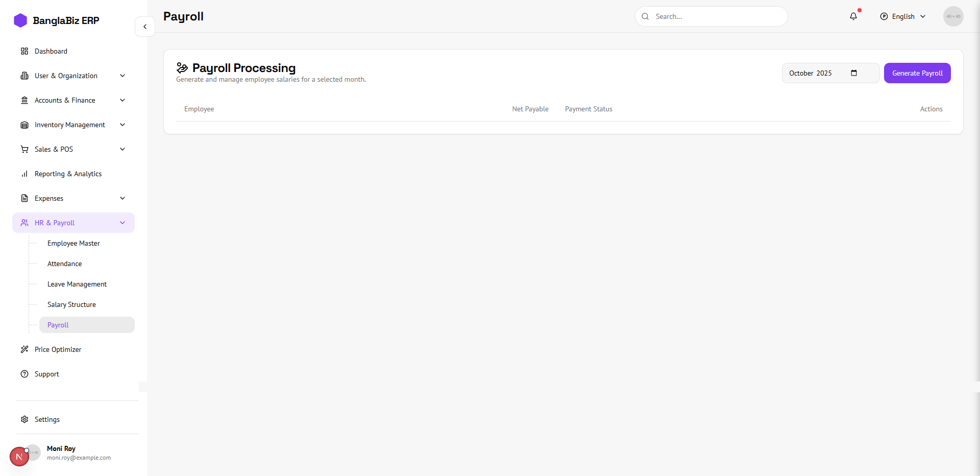Collapse the sidebar with the arrow button
Viewport: 980px width, 476px height.
[145, 27]
